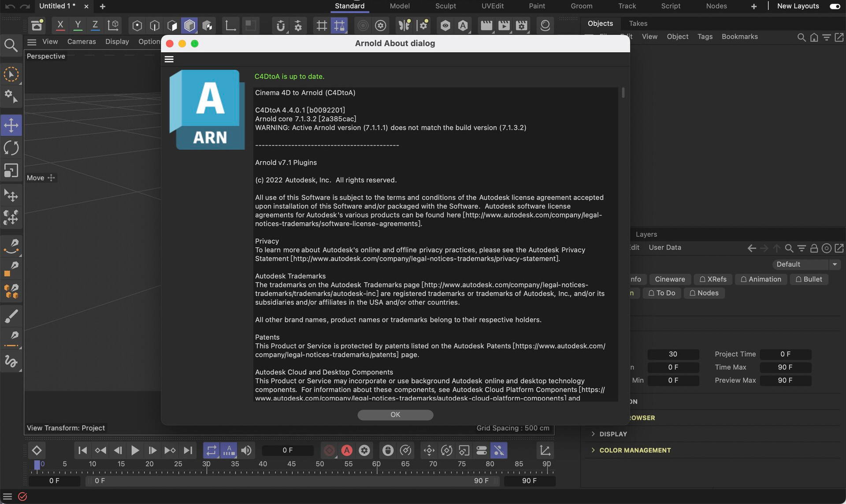
Task: Select the XRefs attribute tab
Action: coord(713,279)
